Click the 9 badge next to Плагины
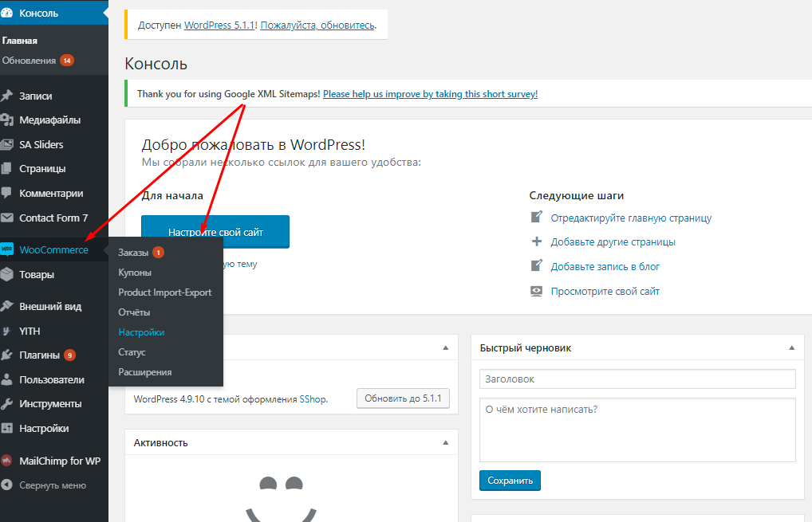This screenshot has width=812, height=522. pos(70,355)
